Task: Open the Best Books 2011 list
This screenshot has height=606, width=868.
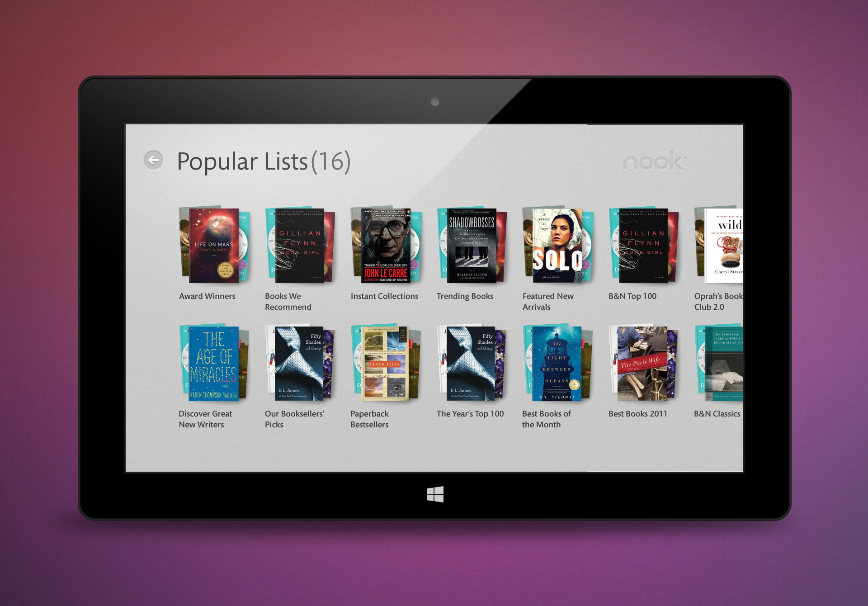Action: [x=638, y=414]
